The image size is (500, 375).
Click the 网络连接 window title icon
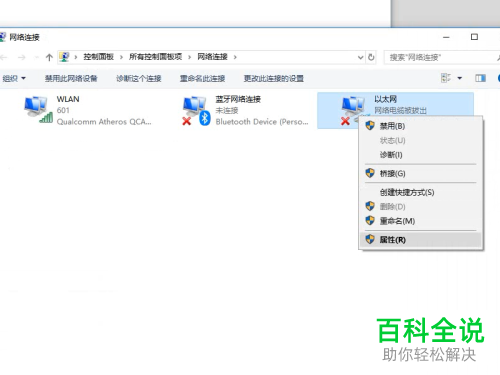(3, 37)
